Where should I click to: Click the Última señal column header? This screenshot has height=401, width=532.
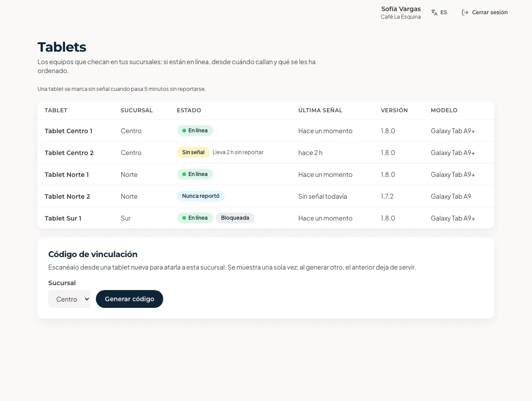pyautogui.click(x=320, y=110)
